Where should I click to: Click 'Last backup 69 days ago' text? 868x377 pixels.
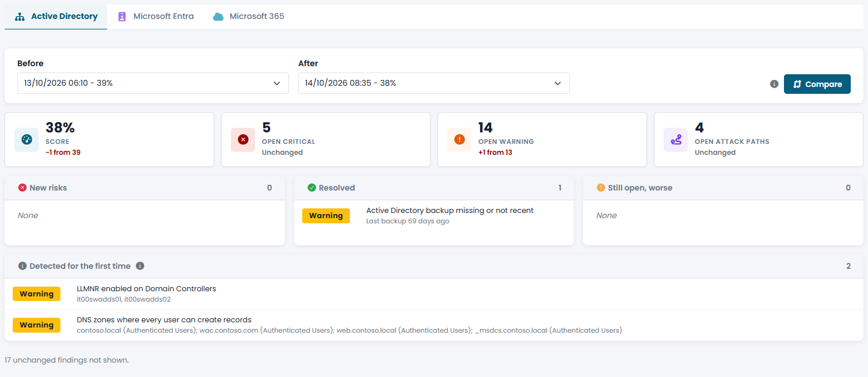pos(408,221)
